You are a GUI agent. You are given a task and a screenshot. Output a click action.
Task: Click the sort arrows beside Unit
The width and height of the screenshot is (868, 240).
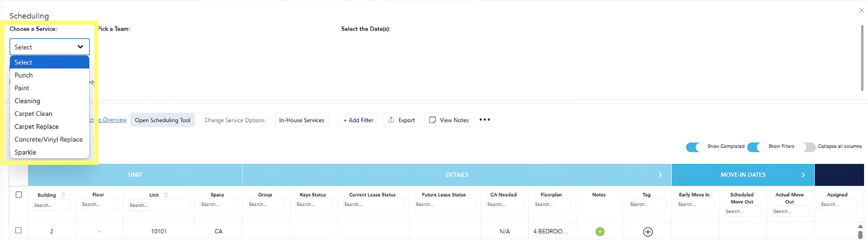(x=166, y=195)
